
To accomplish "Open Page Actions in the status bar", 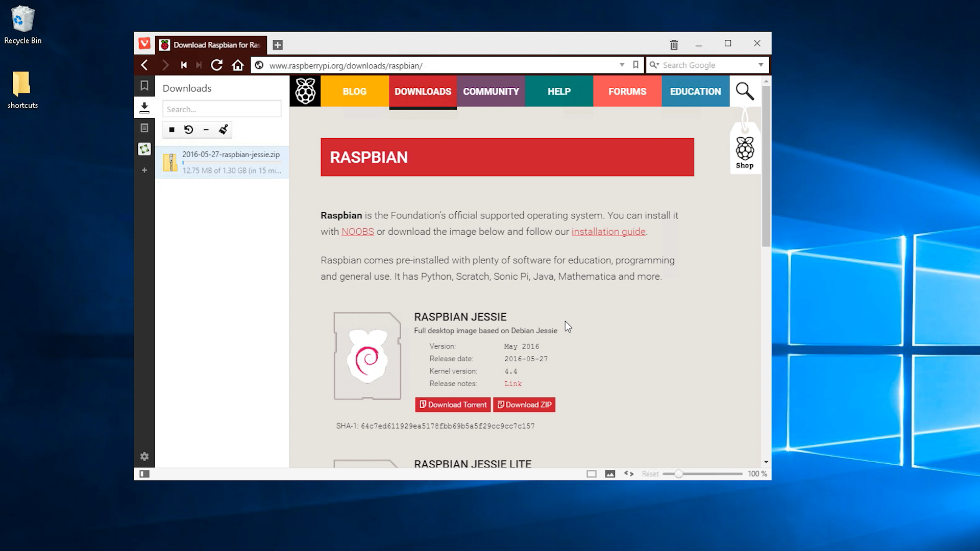I will 629,474.
